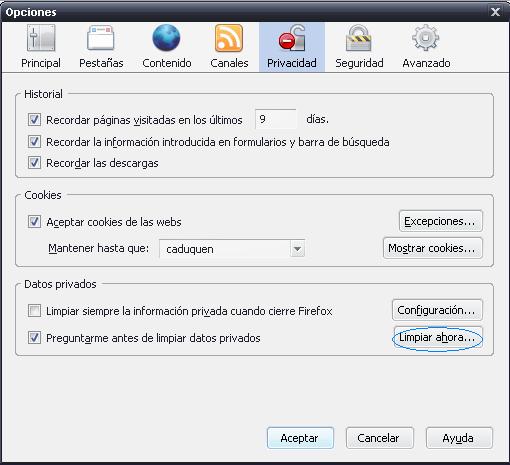Expand the Mantener hasta que dropdown arrow
The image size is (510, 465).
297,249
